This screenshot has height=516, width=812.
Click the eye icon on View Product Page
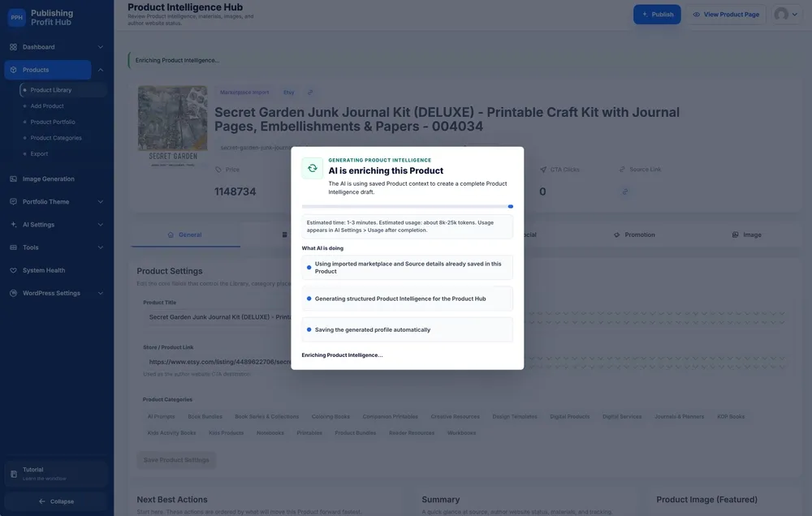(697, 15)
